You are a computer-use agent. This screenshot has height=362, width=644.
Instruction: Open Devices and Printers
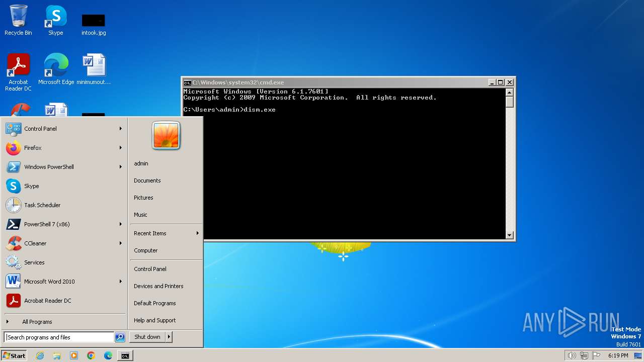point(158,286)
